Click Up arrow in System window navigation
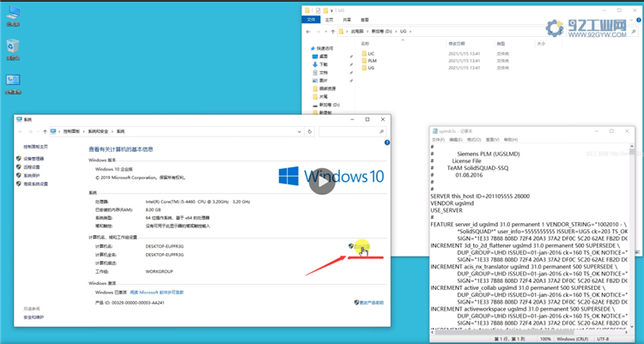Image resolution: width=644 pixels, height=344 pixels. point(45,131)
